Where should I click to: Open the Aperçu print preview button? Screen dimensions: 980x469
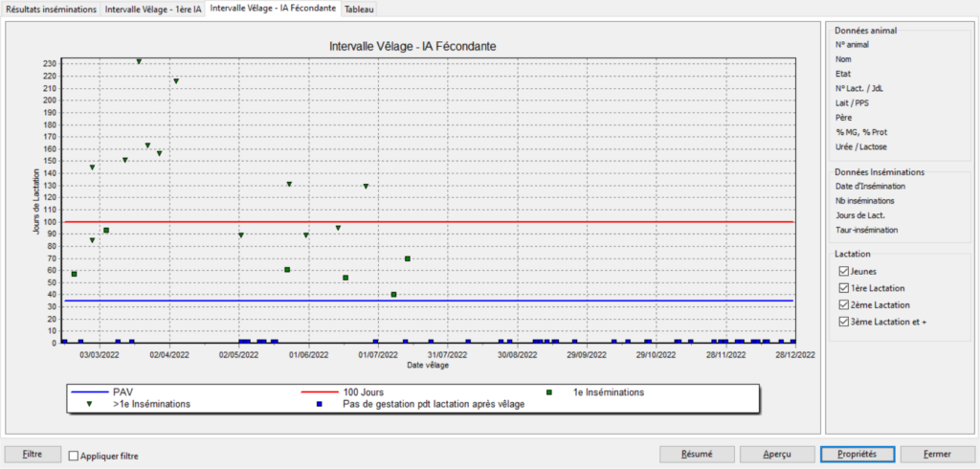click(x=776, y=454)
